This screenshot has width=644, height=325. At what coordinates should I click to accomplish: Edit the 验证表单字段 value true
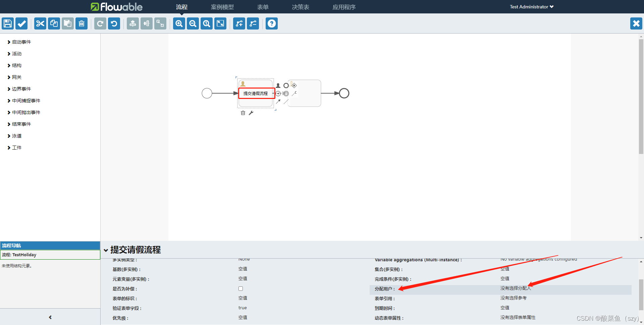coord(243,308)
